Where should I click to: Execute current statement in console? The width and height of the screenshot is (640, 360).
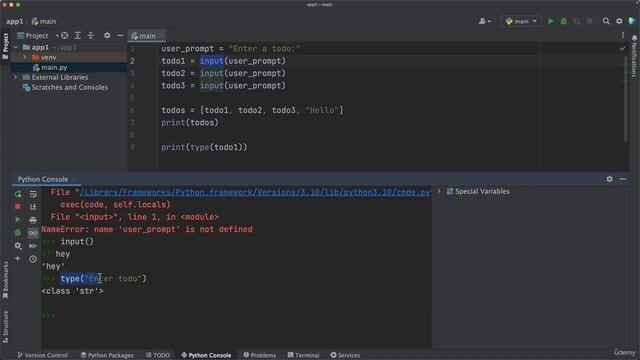pos(18,220)
